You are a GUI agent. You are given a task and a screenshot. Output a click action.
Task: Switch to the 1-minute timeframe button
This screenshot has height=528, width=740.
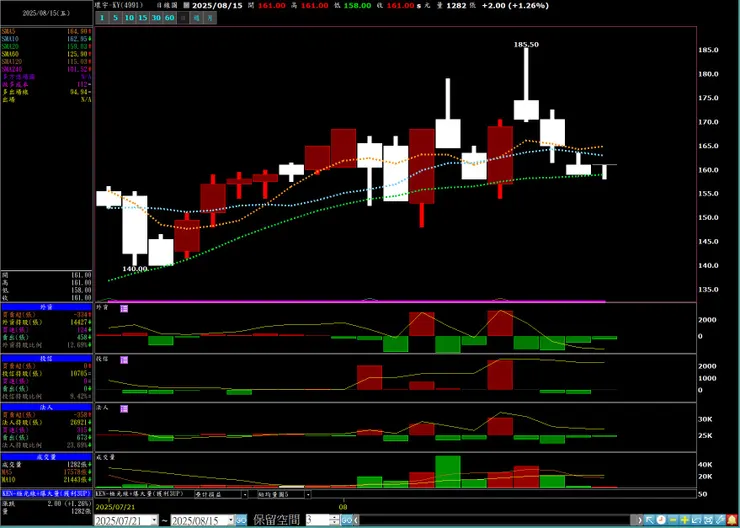(102, 18)
